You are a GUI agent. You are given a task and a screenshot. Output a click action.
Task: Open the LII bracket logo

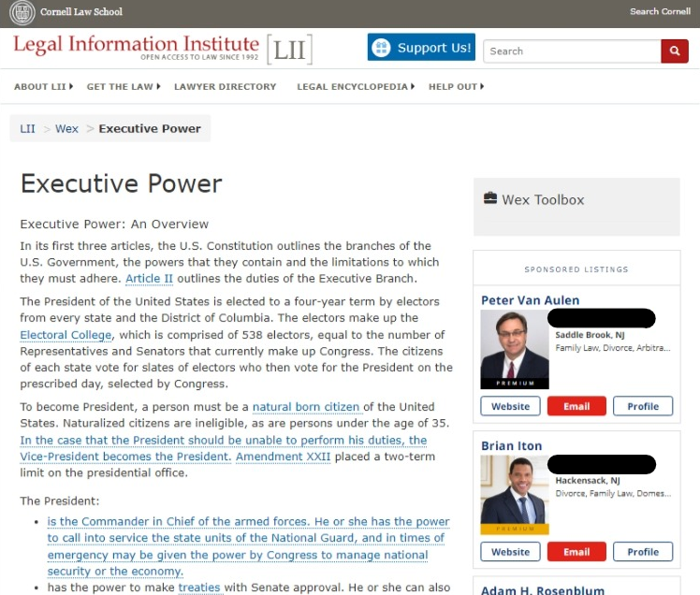(290, 50)
